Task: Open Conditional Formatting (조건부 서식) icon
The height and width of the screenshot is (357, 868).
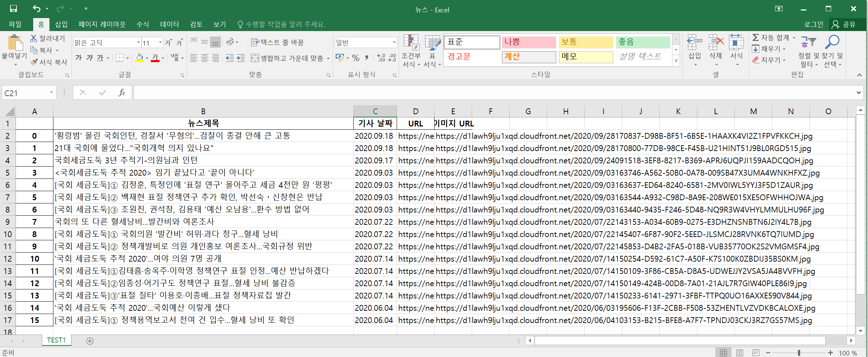Action: point(411,43)
